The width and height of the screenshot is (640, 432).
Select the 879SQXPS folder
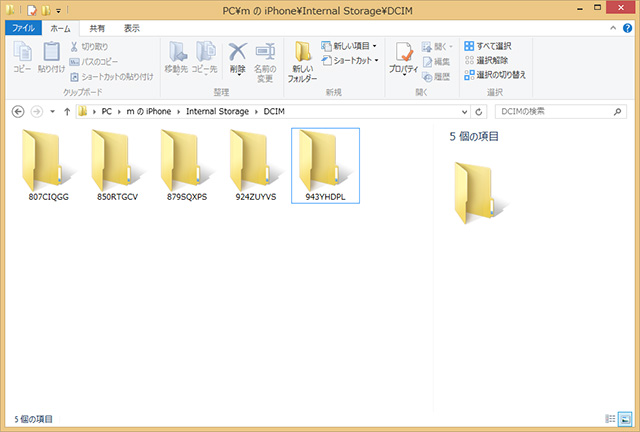coord(187,165)
